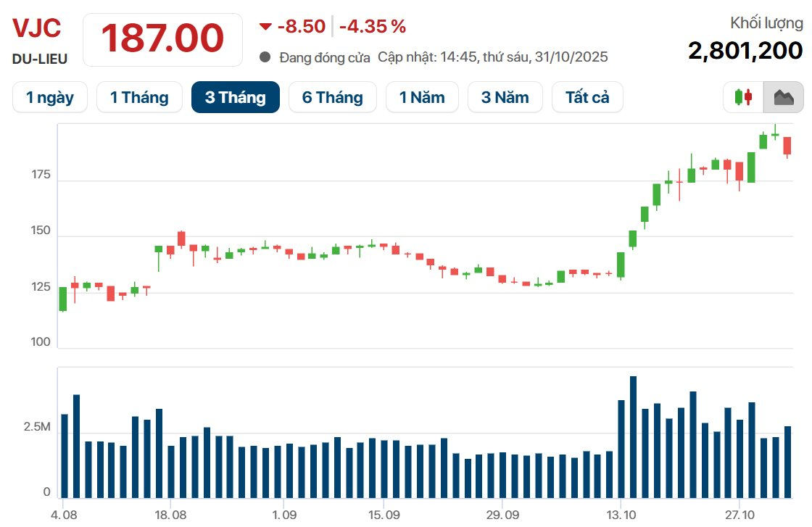Click the first green candlestick at 4.08

[x=63, y=299]
